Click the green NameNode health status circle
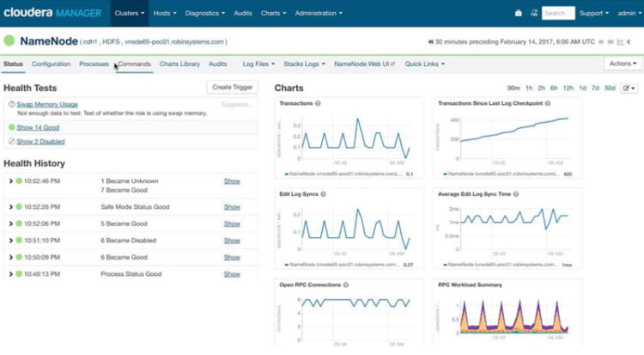Viewport: 644px width, 355px height. point(9,40)
